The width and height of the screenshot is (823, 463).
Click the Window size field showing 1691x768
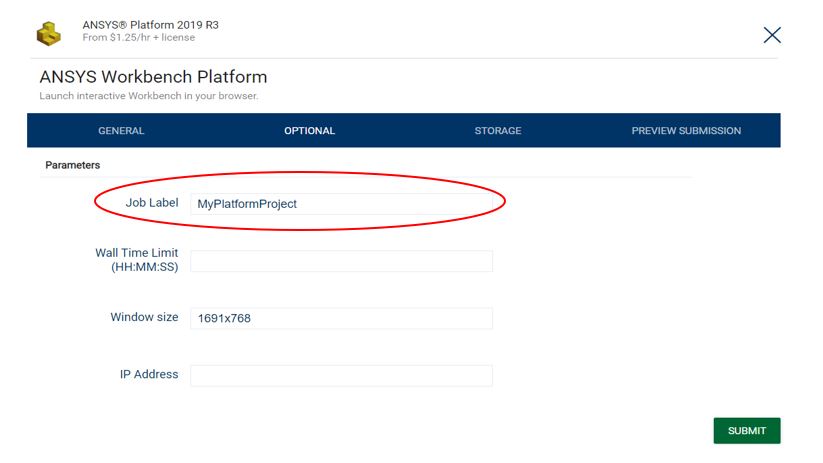coord(341,318)
